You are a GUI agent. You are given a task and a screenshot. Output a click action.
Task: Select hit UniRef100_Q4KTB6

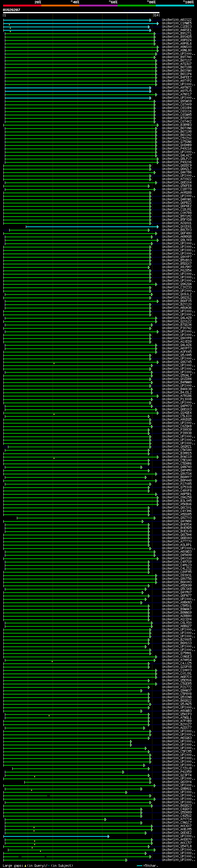click(177, 172)
